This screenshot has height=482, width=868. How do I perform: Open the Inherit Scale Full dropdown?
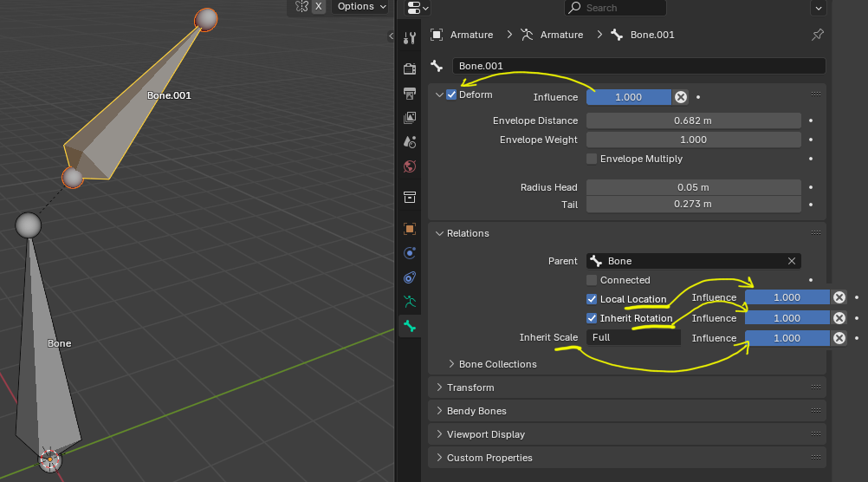tap(634, 337)
